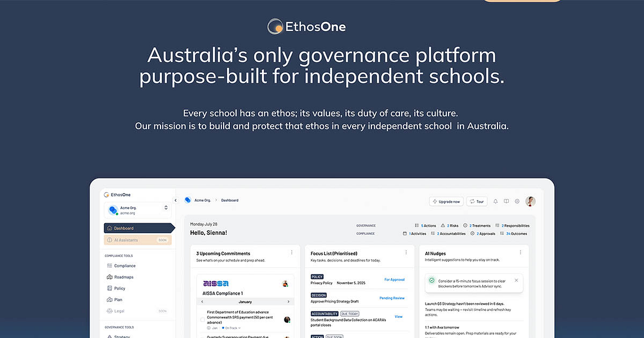Screen dimensions: 644x338
Task: Click the 2 Approvals count
Action: coord(486,234)
